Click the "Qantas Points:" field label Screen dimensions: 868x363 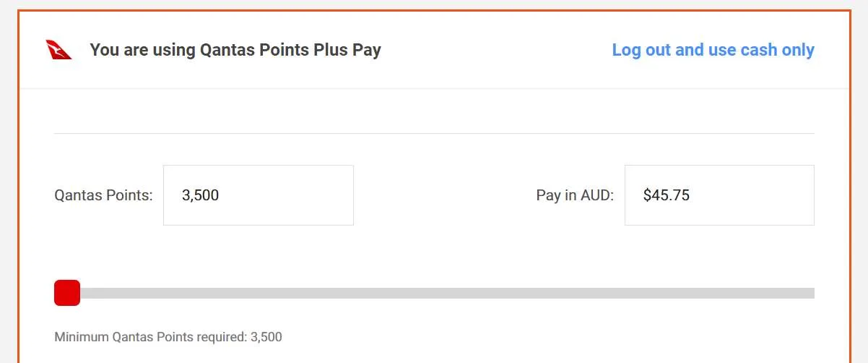pyautogui.click(x=103, y=195)
